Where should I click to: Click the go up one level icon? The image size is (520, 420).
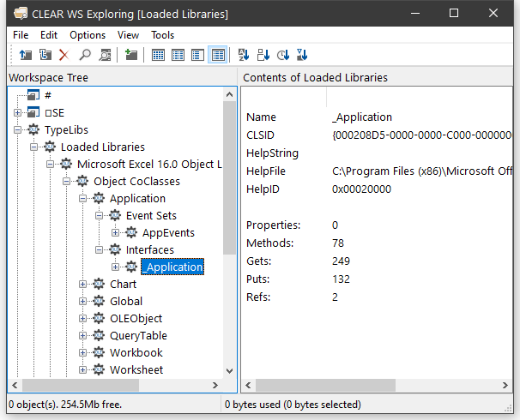(x=25, y=55)
